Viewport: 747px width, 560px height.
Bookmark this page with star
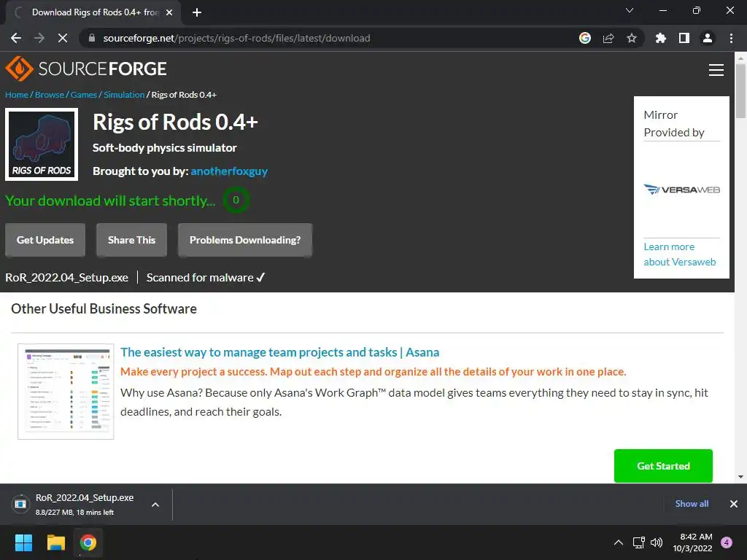[x=632, y=38]
